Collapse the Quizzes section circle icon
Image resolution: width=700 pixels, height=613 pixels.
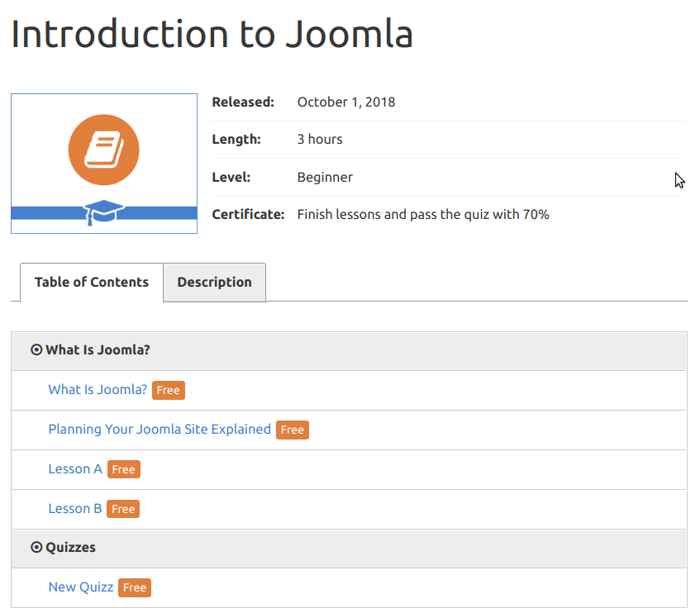36,547
